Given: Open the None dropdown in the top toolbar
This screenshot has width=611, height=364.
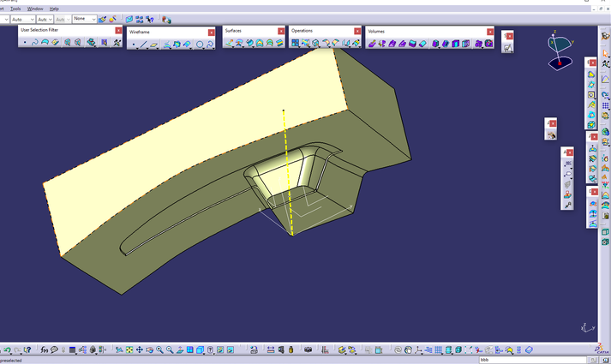Looking at the screenshot, I should [x=84, y=19].
